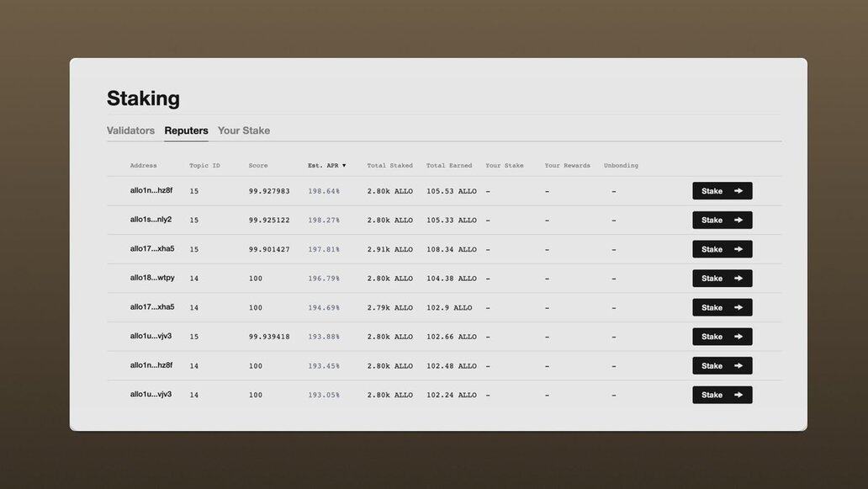Viewport: 868px width, 489px height.
Task: Select the allo18...wtpy reputer address
Action: (152, 278)
